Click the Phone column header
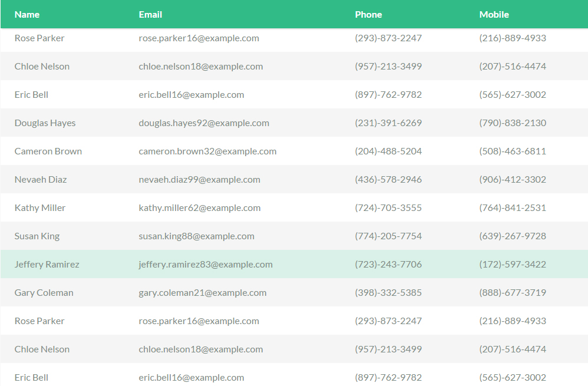The height and width of the screenshot is (386, 588). pyautogui.click(x=369, y=15)
